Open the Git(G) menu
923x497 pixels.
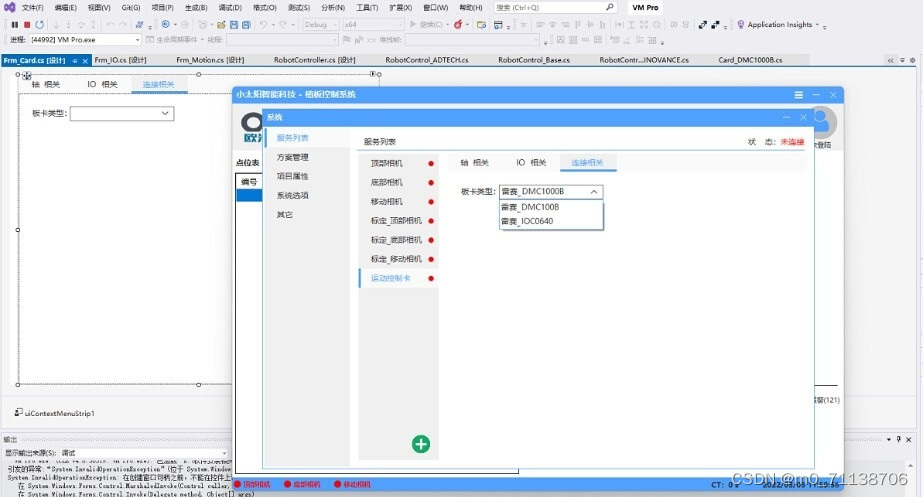click(x=131, y=8)
